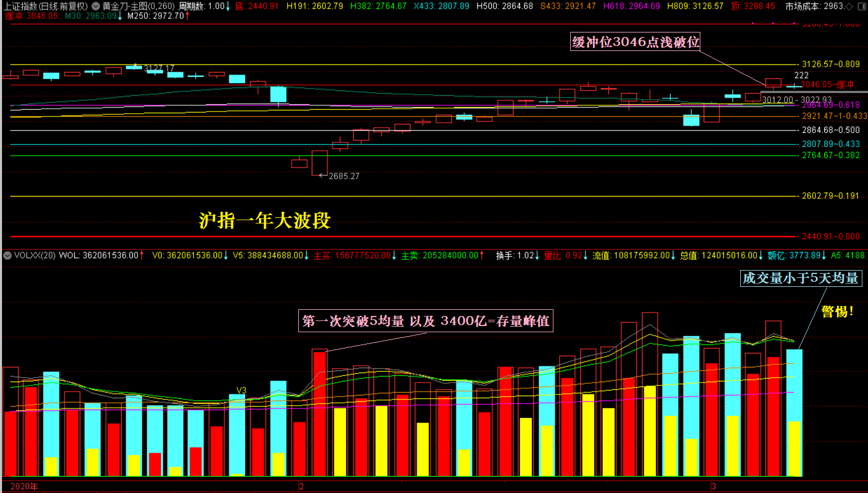Click the 2602.79~0.191 level label

tap(830, 196)
